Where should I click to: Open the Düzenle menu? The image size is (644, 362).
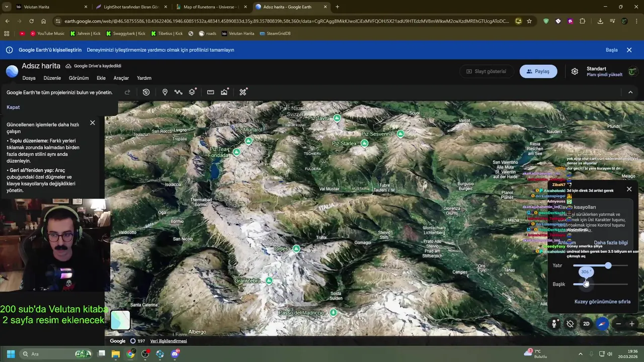click(52, 78)
